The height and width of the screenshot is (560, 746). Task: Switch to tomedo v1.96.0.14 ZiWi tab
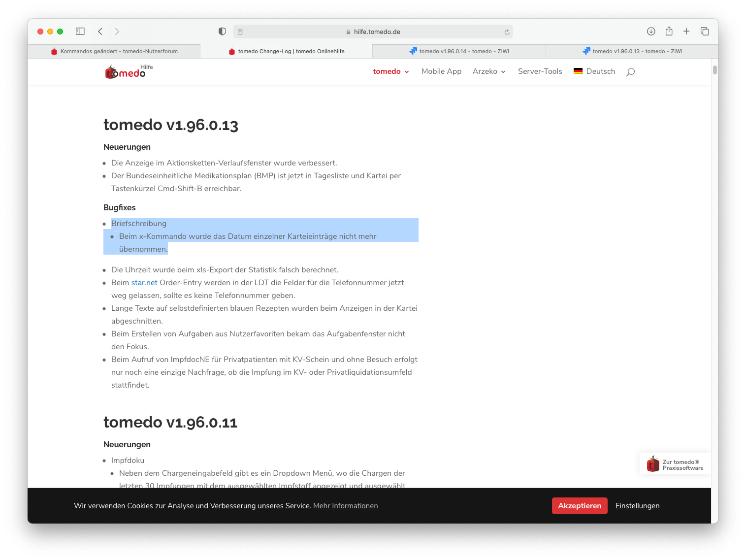pyautogui.click(x=459, y=51)
